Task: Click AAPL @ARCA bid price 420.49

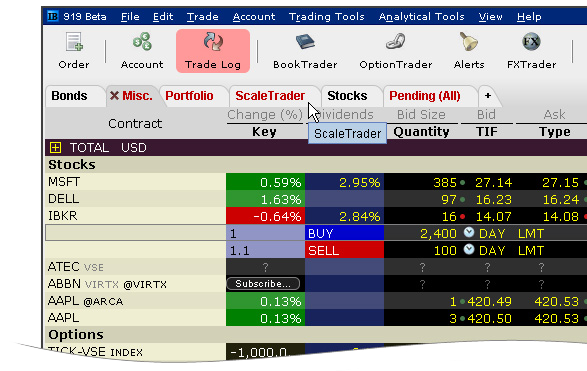Action: click(x=489, y=301)
